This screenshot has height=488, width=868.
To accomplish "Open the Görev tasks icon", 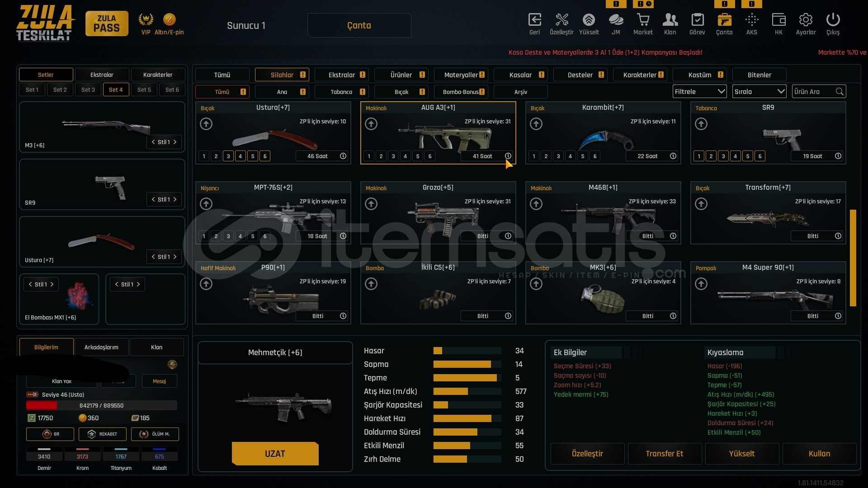I will point(697,20).
